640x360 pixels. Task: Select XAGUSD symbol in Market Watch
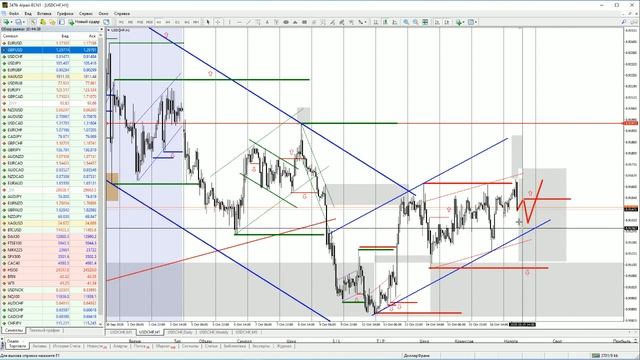pyautogui.click(x=15, y=223)
